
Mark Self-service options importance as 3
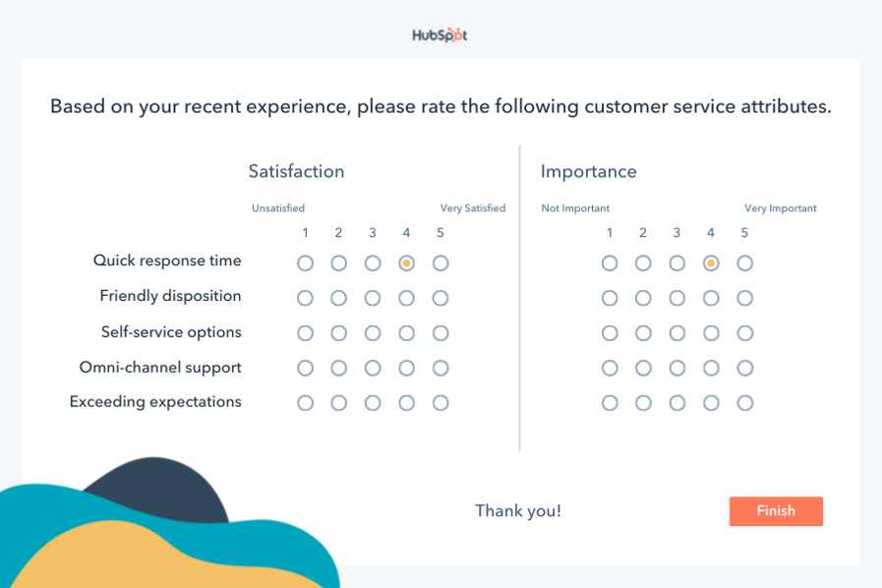click(677, 333)
